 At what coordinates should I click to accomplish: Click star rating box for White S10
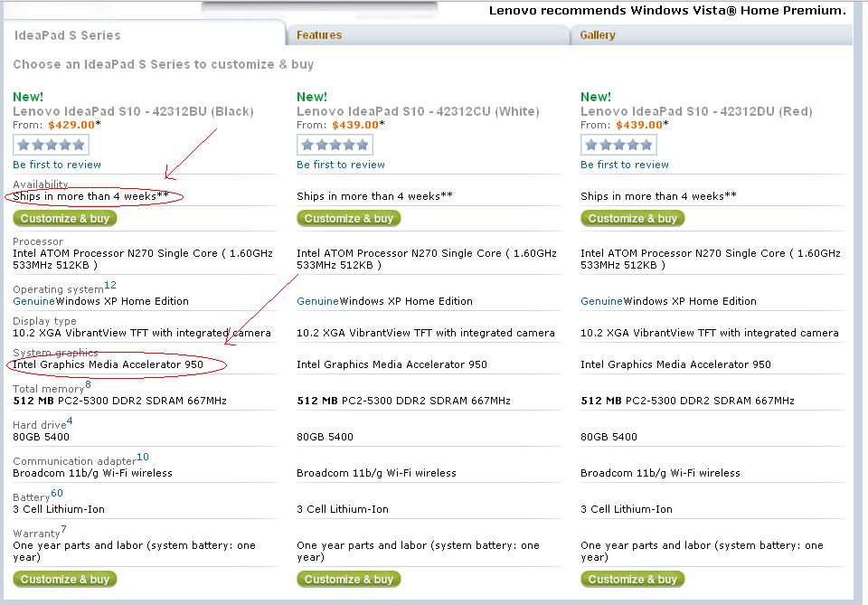(x=335, y=145)
